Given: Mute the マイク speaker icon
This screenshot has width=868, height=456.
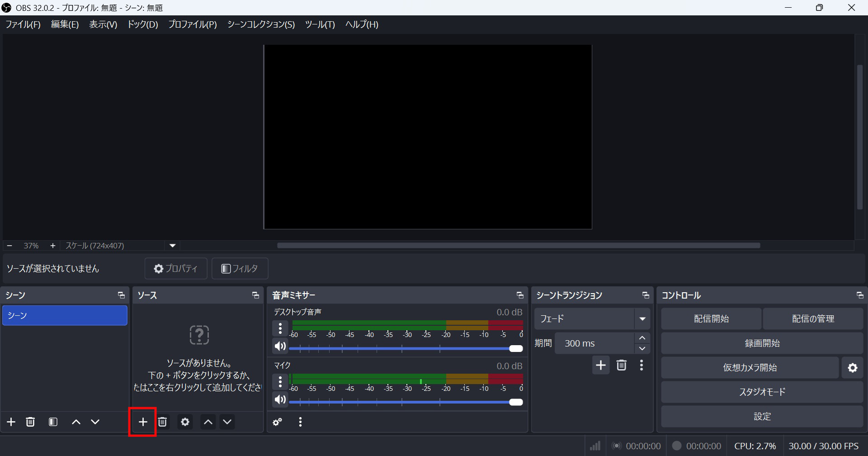Looking at the screenshot, I should [x=280, y=399].
